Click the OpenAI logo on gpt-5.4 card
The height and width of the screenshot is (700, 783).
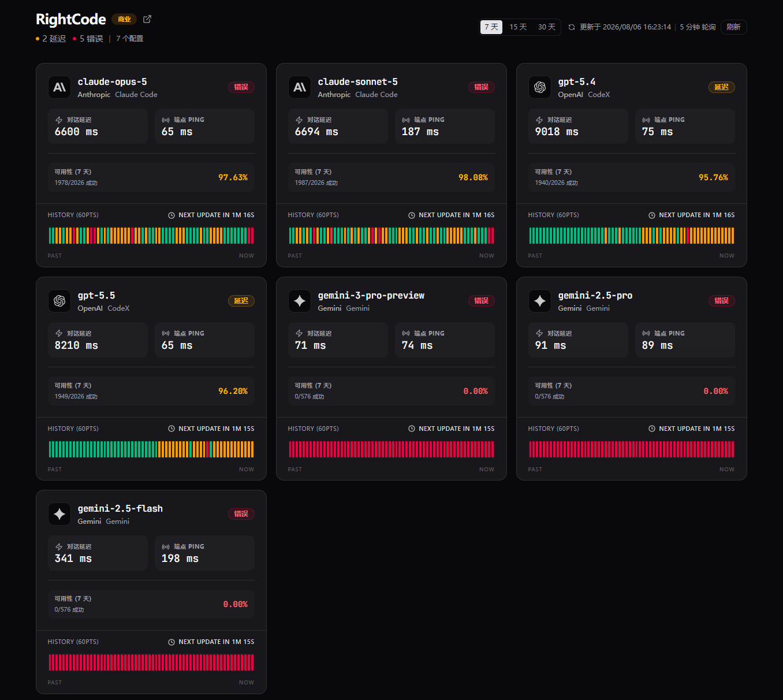point(540,87)
